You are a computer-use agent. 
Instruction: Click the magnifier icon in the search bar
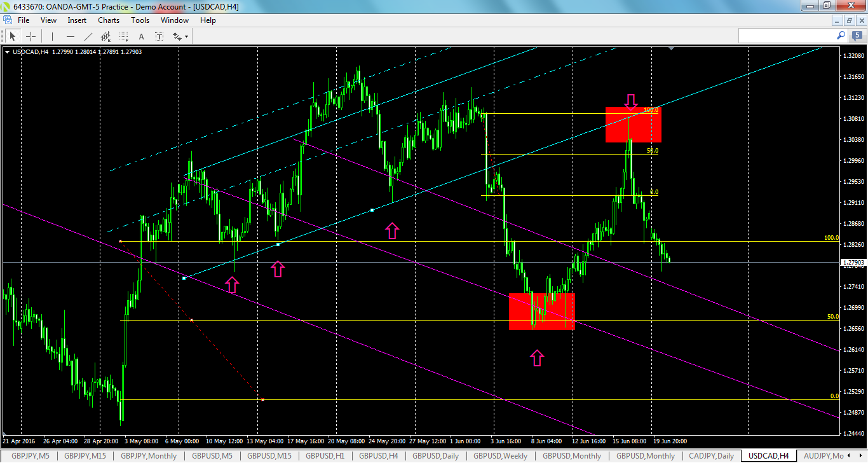click(840, 36)
